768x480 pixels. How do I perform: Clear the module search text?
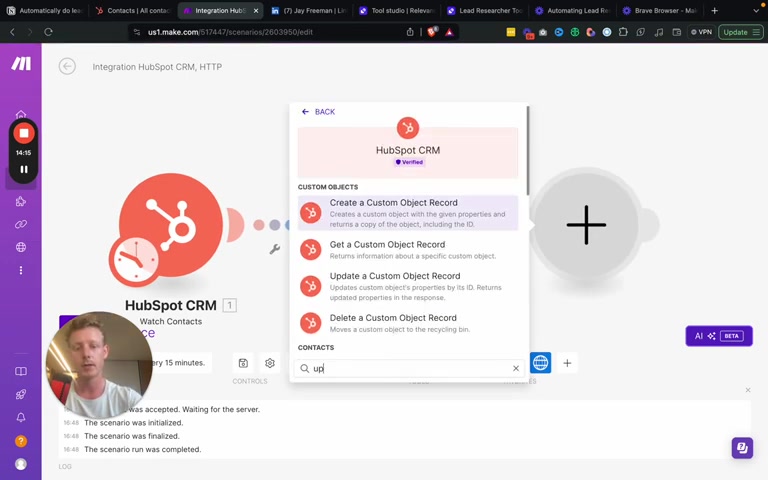(516, 368)
